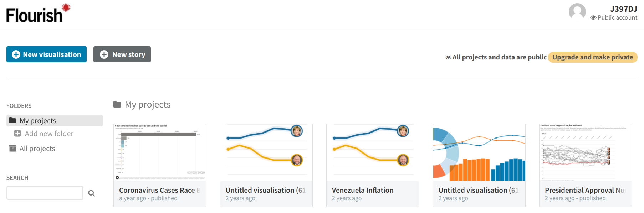The height and width of the screenshot is (213, 644).
Task: Open the user avatar profile icon
Action: (577, 12)
